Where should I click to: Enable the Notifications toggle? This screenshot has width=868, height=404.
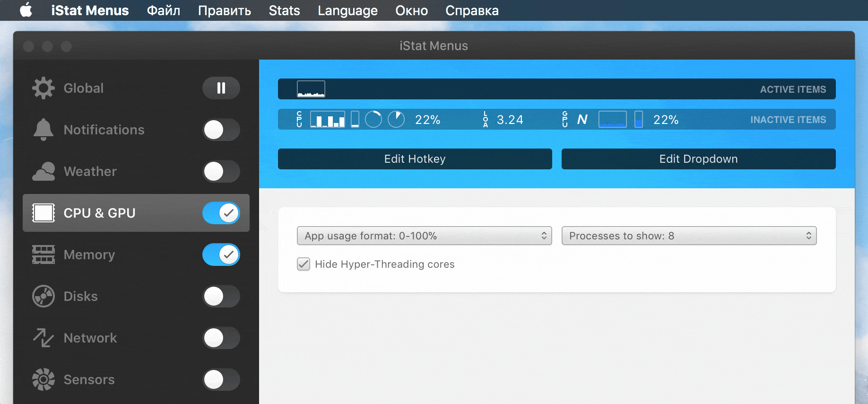click(x=221, y=130)
